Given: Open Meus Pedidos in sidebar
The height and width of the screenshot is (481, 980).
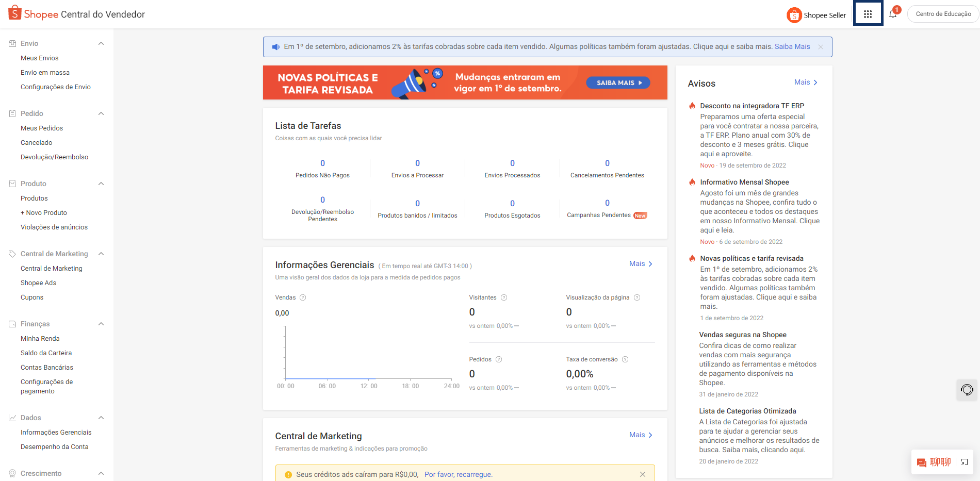Looking at the screenshot, I should click(x=42, y=128).
